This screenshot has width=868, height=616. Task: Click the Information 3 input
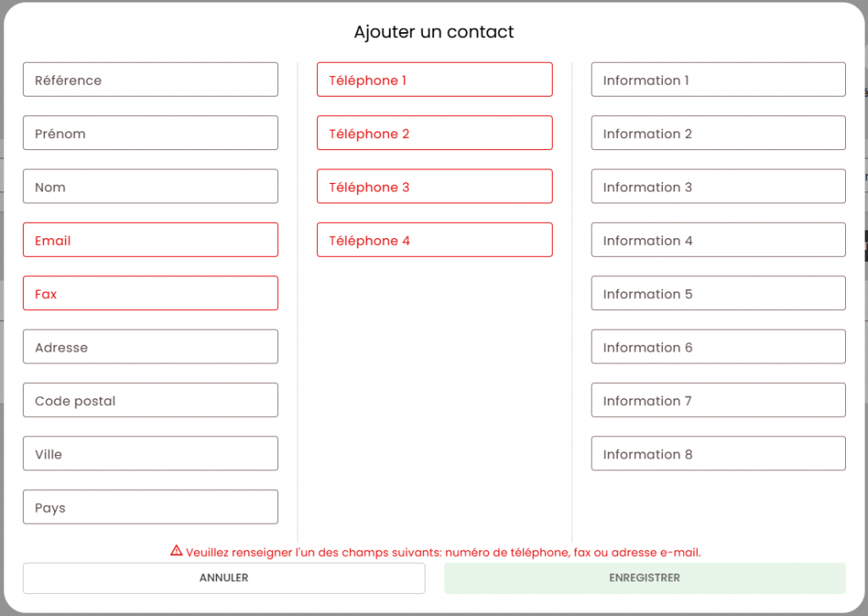pos(718,186)
